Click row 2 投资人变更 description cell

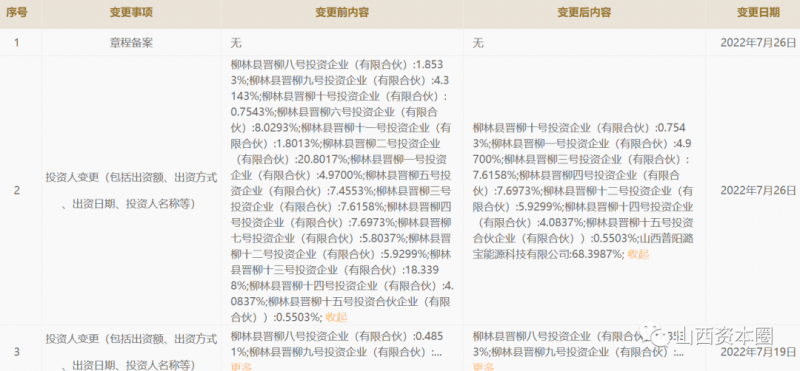(x=131, y=191)
